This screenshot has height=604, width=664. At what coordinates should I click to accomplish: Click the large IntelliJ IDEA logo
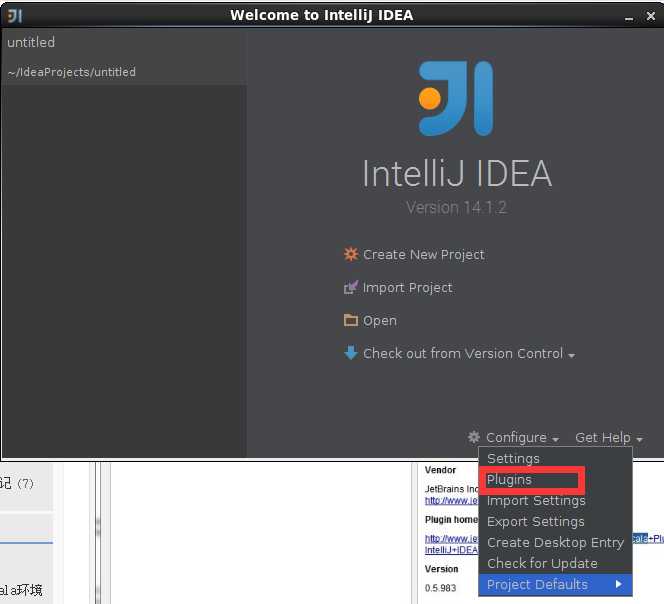click(456, 98)
